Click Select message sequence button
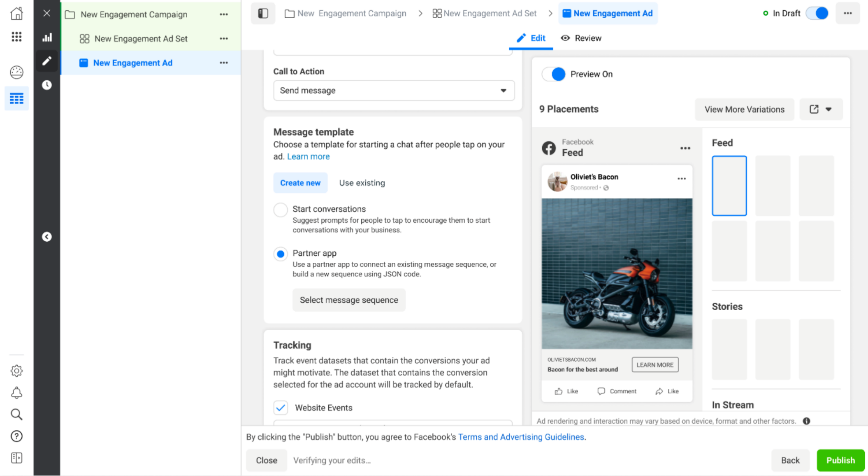868x476 pixels. click(349, 300)
